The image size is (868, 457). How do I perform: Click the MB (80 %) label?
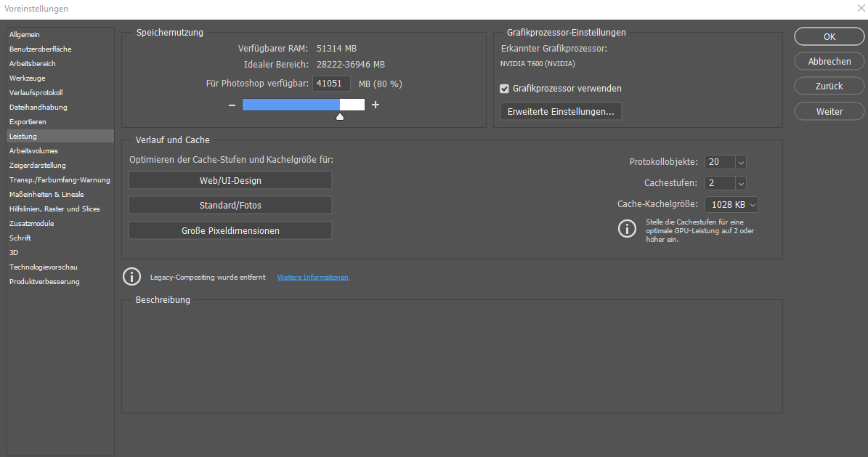[x=381, y=84]
